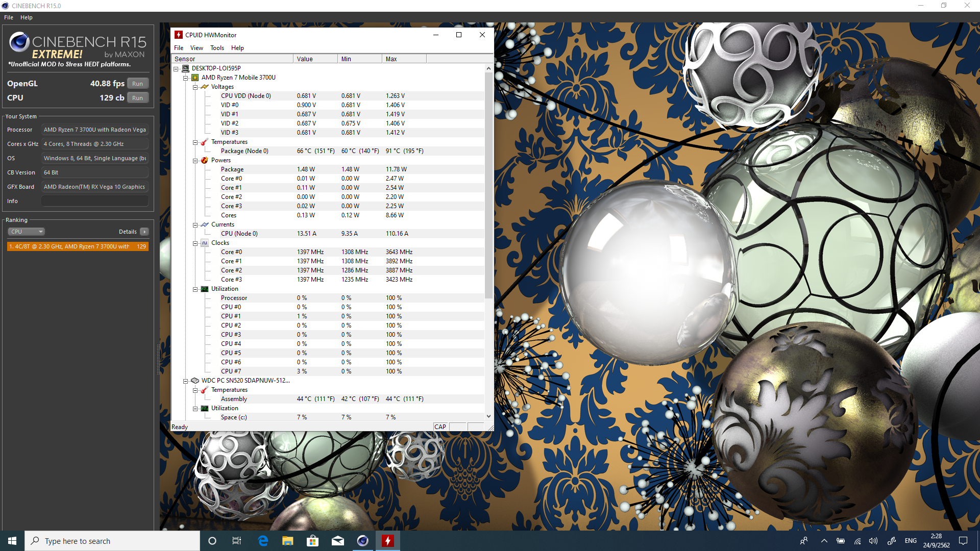Click the Voltages category icon
This screenshot has height=551, width=980.
(205, 87)
